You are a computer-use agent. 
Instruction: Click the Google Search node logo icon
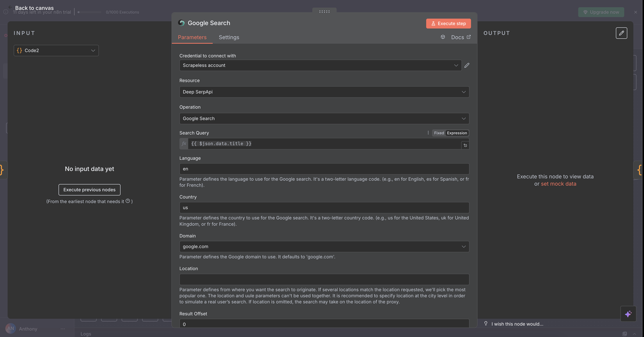pyautogui.click(x=182, y=23)
